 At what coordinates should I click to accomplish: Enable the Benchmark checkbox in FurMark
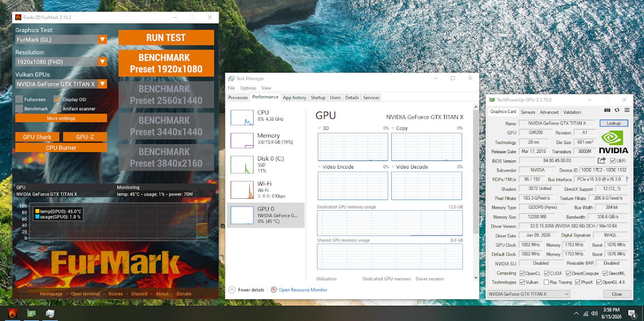point(19,109)
